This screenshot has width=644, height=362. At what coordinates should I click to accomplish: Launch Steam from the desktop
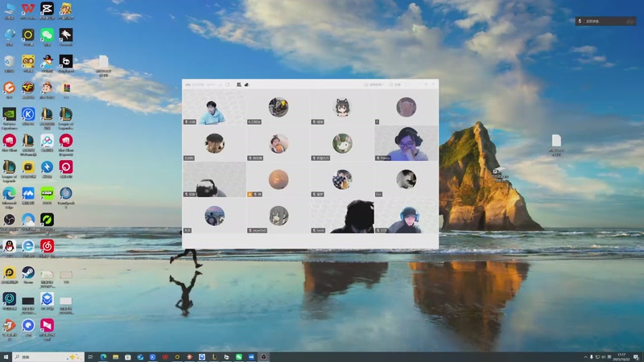[x=28, y=275]
